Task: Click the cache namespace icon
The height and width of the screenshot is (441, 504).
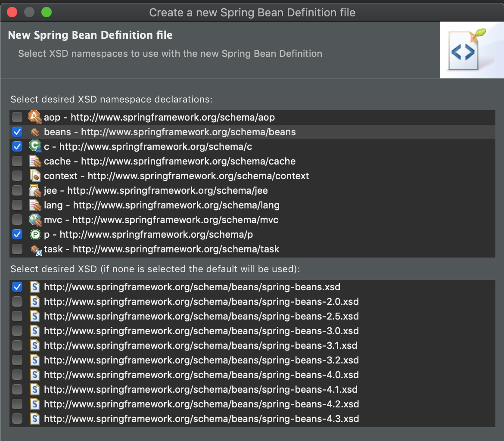Action: click(x=35, y=161)
